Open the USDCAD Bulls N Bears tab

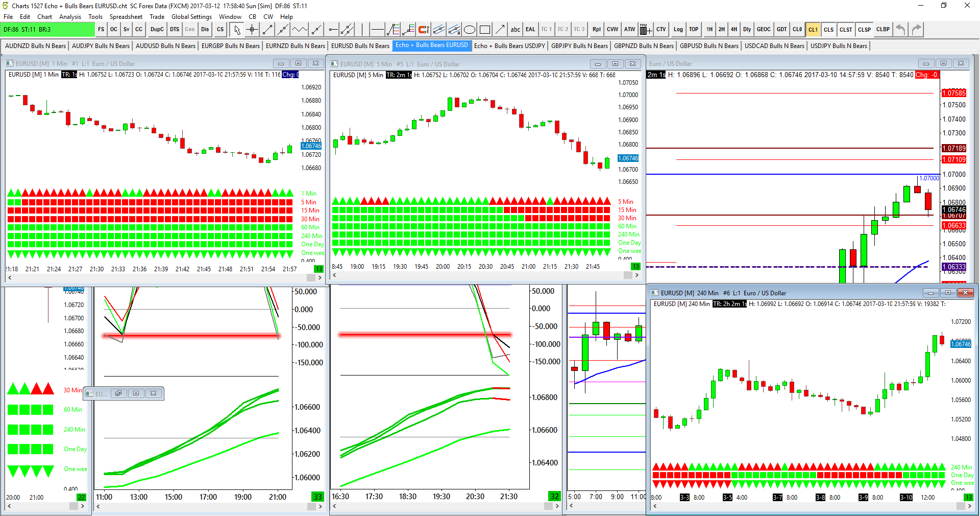(774, 46)
